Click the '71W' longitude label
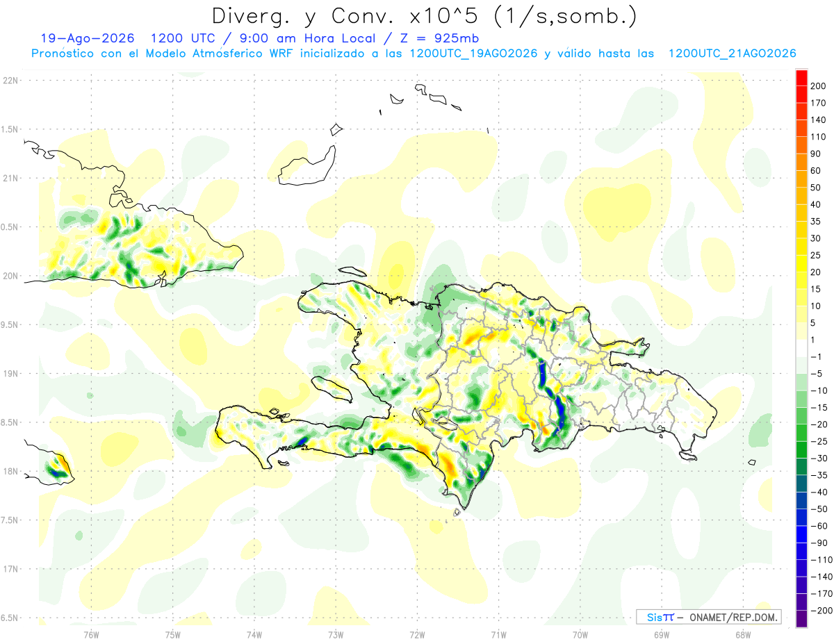This screenshot has height=644, width=834. click(498, 634)
